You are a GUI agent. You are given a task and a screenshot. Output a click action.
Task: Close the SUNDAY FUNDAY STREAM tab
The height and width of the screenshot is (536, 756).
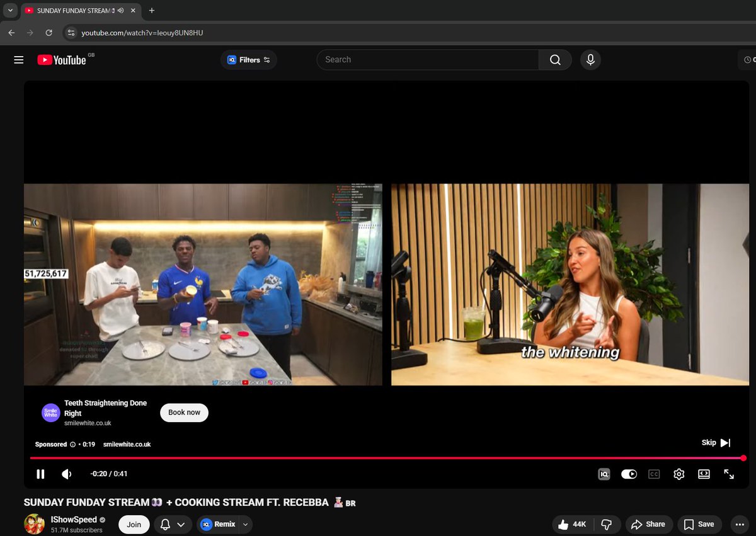point(133,11)
